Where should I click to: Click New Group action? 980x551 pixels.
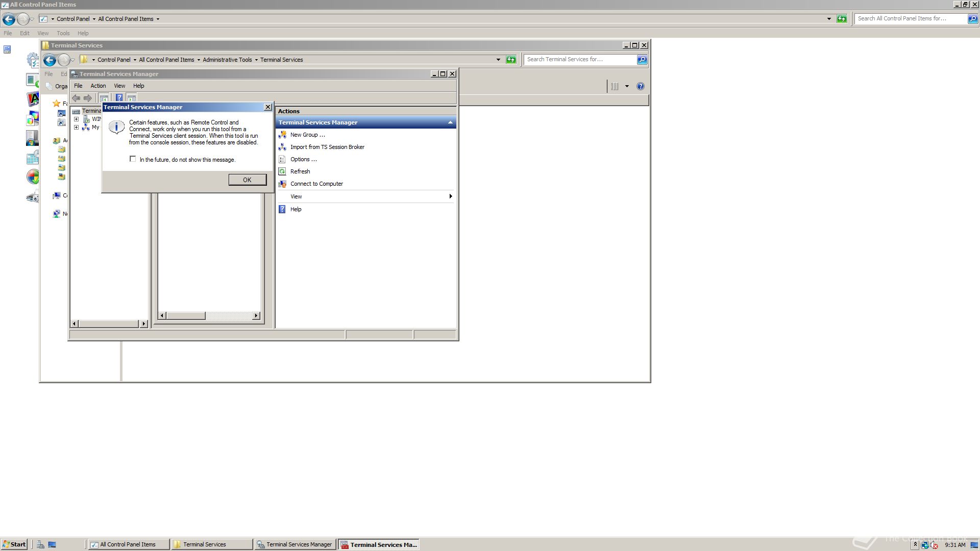coord(308,135)
